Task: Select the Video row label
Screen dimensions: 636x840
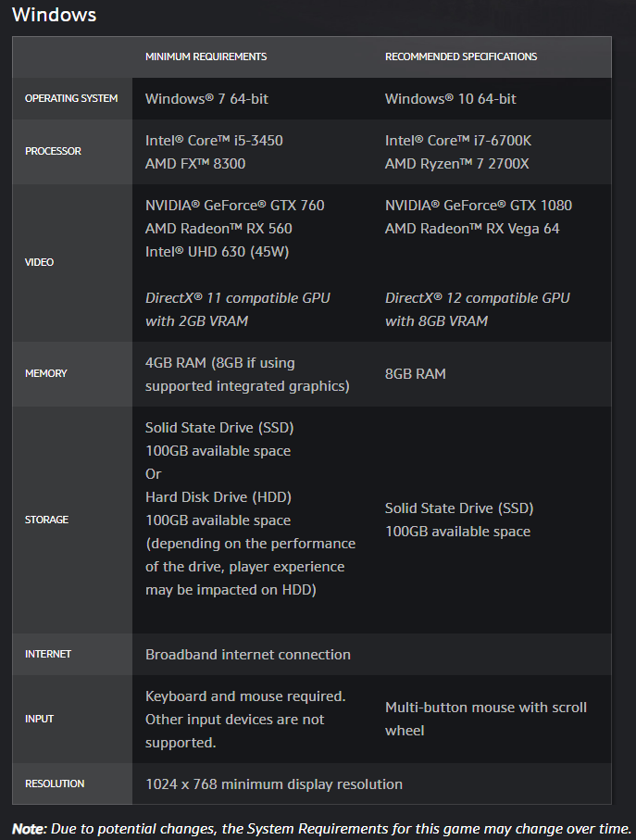Action: (x=39, y=262)
